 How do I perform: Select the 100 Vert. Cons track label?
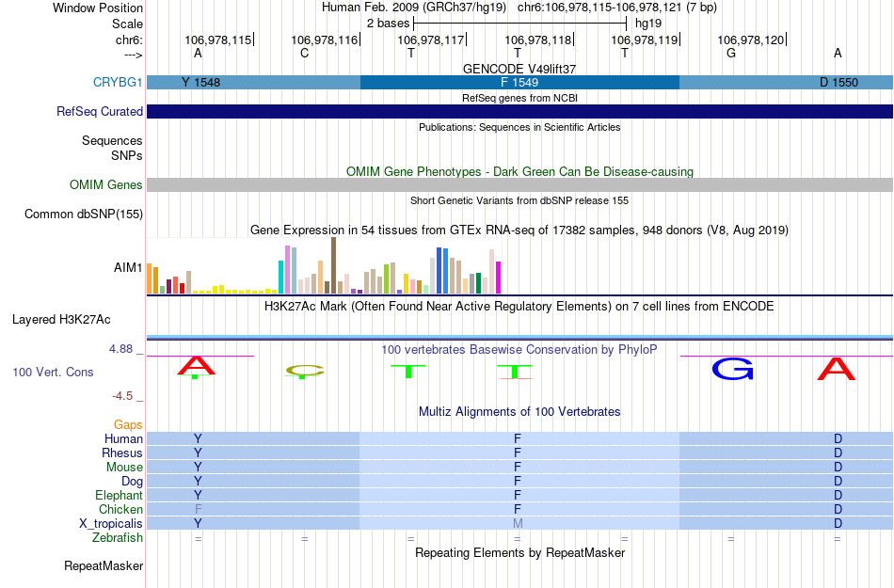pyautogui.click(x=53, y=372)
